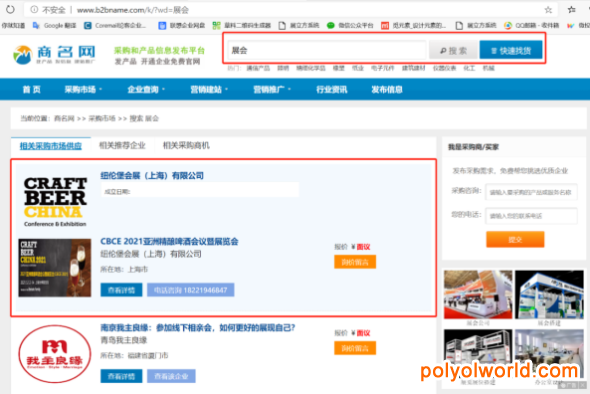Switch to the 相关采购商机 tab
The image size is (590, 394).
[x=186, y=146]
